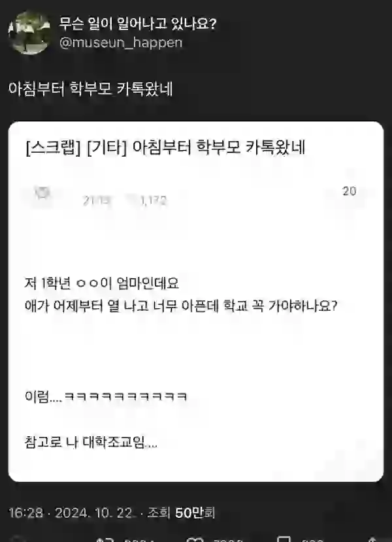The width and height of the screenshot is (392, 542).
Task: Click the share icon at bottom right
Action: coord(373,539)
